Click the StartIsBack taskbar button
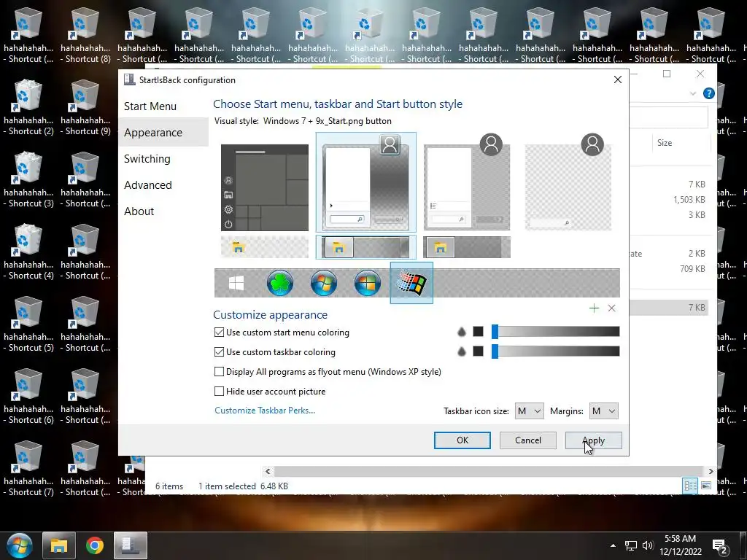Viewport: 747px width, 560px height. pos(130,545)
